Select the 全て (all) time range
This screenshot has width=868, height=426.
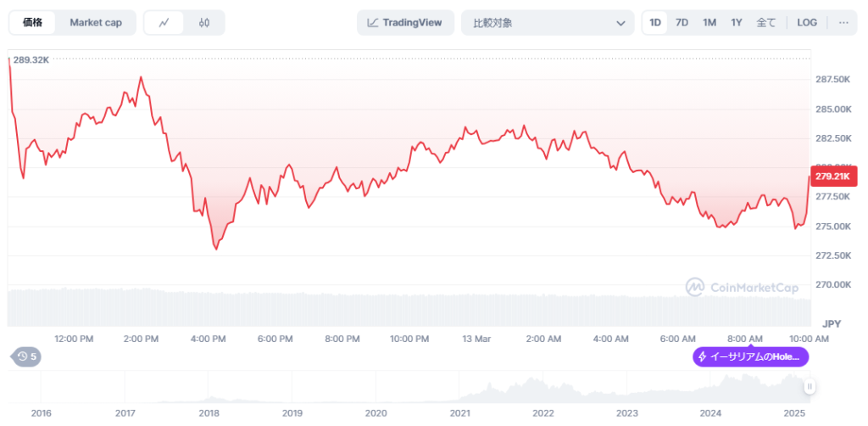(x=765, y=23)
